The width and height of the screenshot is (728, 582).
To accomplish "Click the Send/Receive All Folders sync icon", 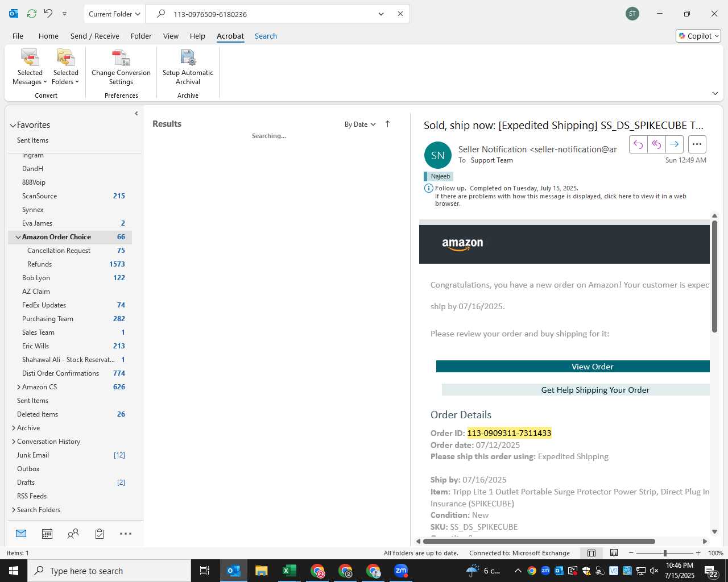I will 32,14.
